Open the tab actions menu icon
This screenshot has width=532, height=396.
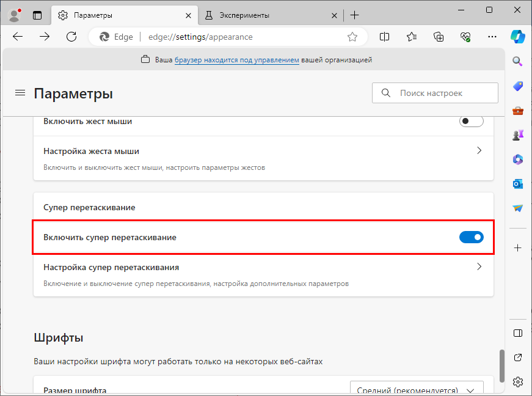click(37, 15)
